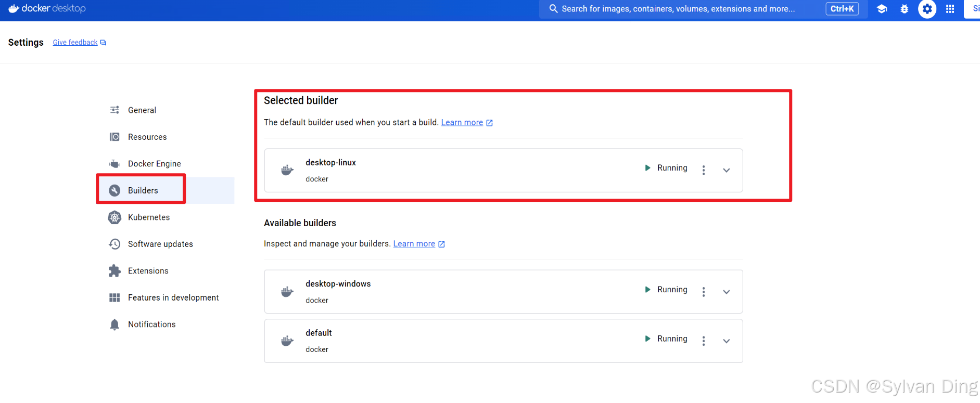Click the General sliders icon
This screenshot has width=980, height=403.
coord(114,110)
